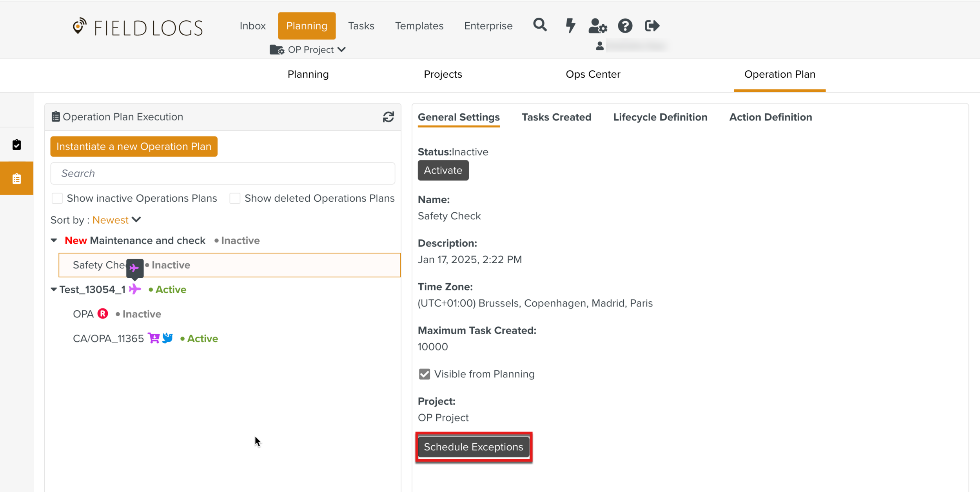Click the logout arrow icon

coord(652,26)
